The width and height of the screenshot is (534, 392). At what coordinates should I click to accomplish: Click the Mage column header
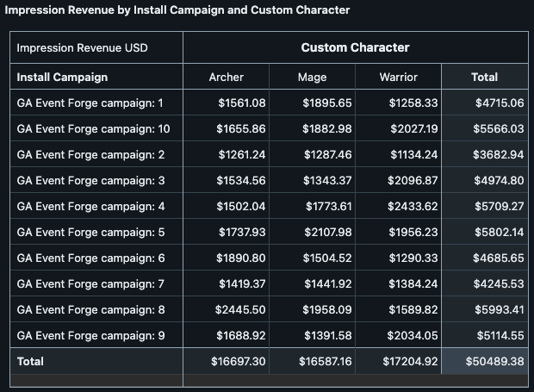click(312, 77)
